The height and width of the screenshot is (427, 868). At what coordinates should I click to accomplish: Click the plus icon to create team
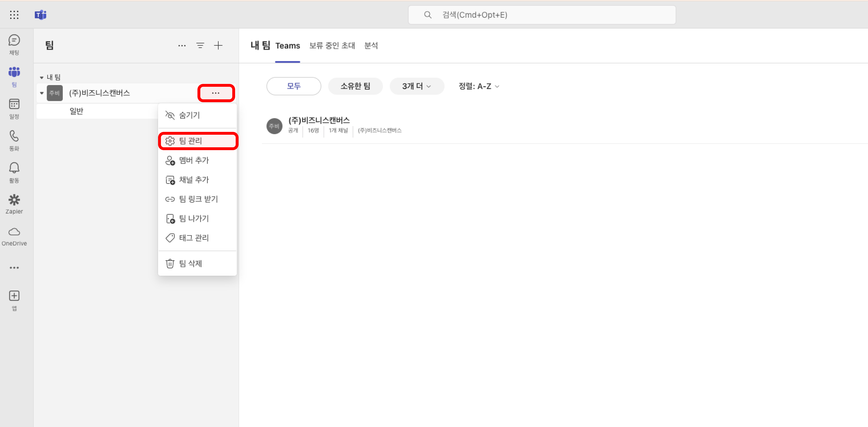pos(218,45)
